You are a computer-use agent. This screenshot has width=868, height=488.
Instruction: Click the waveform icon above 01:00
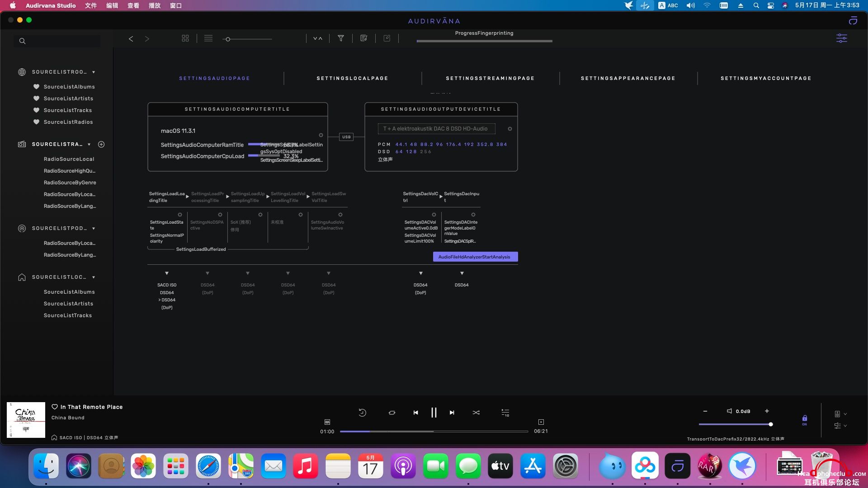coord(327,422)
